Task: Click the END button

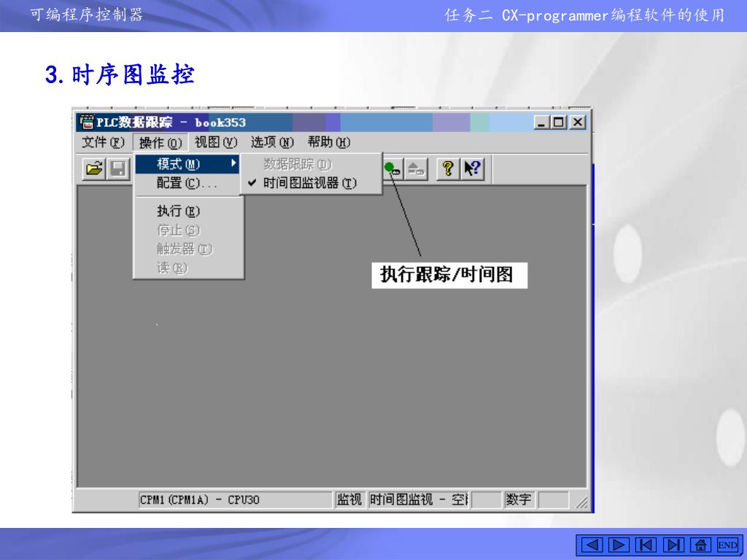Action: pos(727,545)
